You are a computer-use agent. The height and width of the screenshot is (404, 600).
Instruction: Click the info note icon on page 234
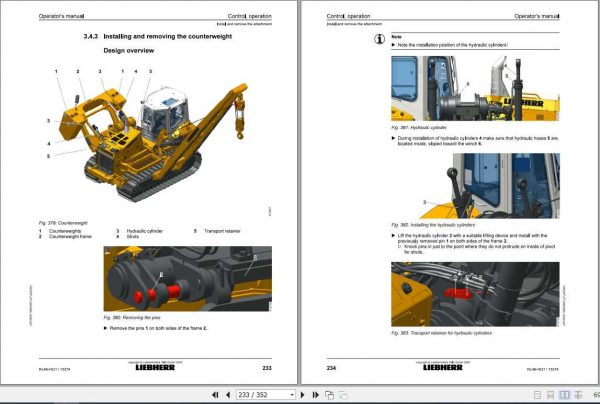pyautogui.click(x=379, y=39)
